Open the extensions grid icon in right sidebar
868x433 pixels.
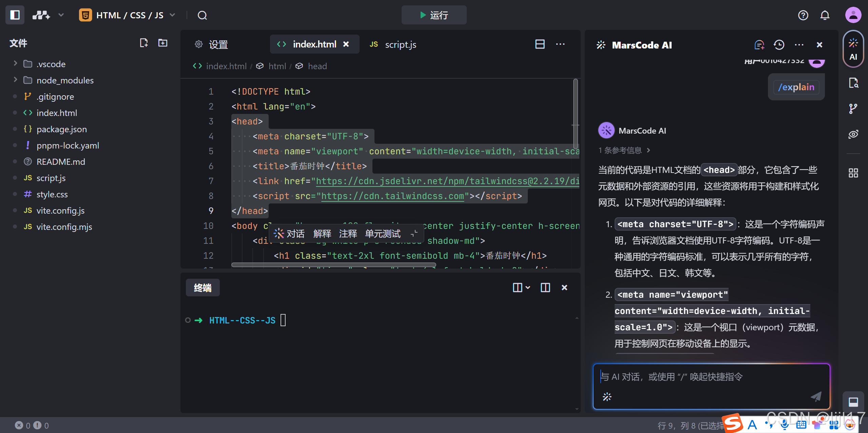click(853, 173)
